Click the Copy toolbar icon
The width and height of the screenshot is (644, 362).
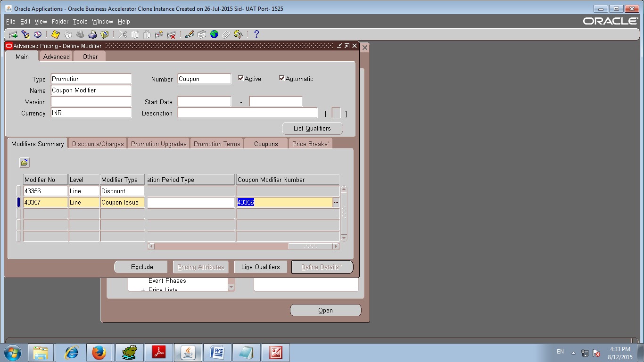click(x=135, y=34)
